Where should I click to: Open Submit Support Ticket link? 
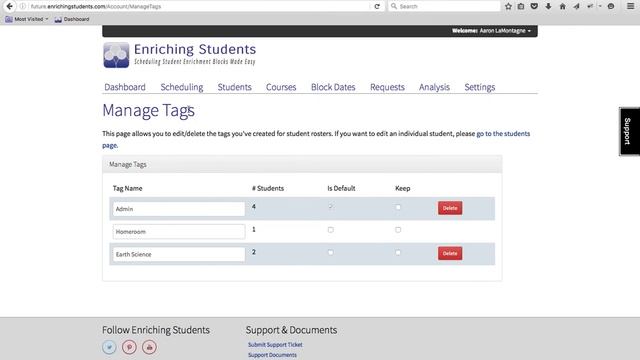point(275,344)
